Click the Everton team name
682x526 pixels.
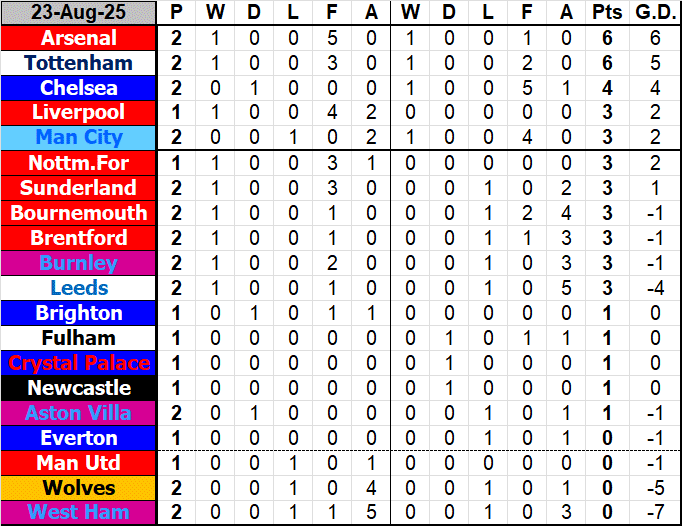pyautogui.click(x=79, y=438)
